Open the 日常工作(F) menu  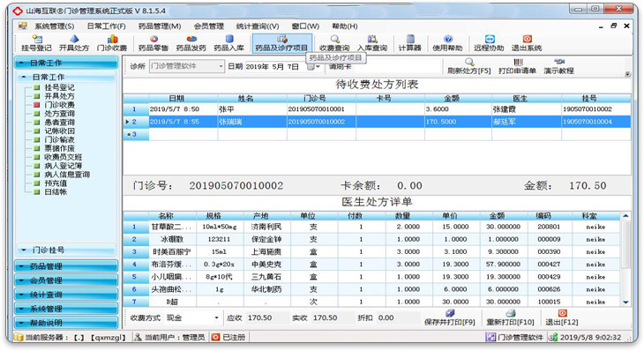pyautogui.click(x=107, y=26)
